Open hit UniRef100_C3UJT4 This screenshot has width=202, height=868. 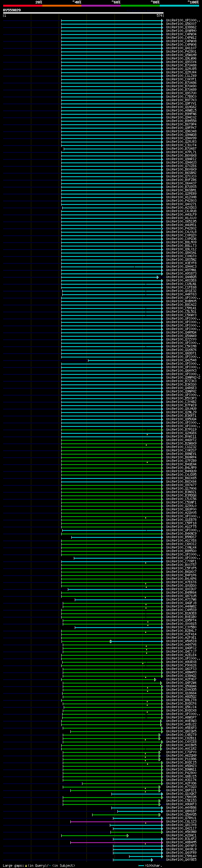[181, 145]
